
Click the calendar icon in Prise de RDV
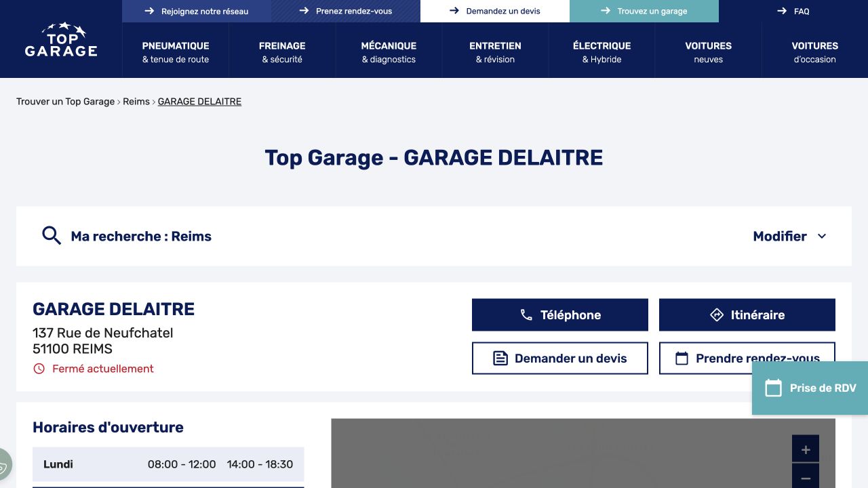click(x=774, y=388)
